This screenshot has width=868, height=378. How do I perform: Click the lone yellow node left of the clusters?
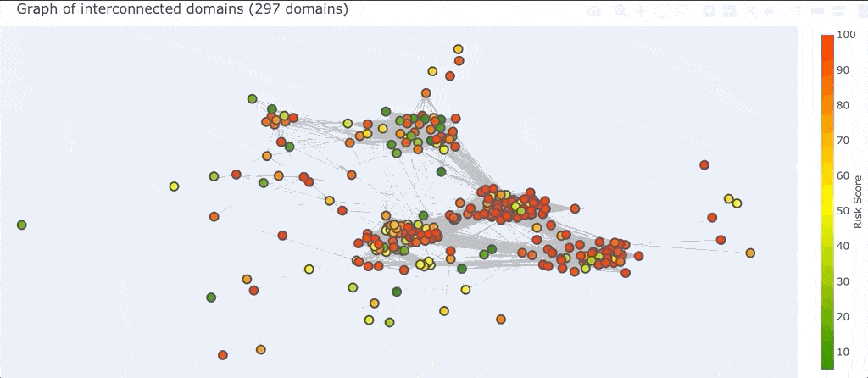[x=174, y=186]
